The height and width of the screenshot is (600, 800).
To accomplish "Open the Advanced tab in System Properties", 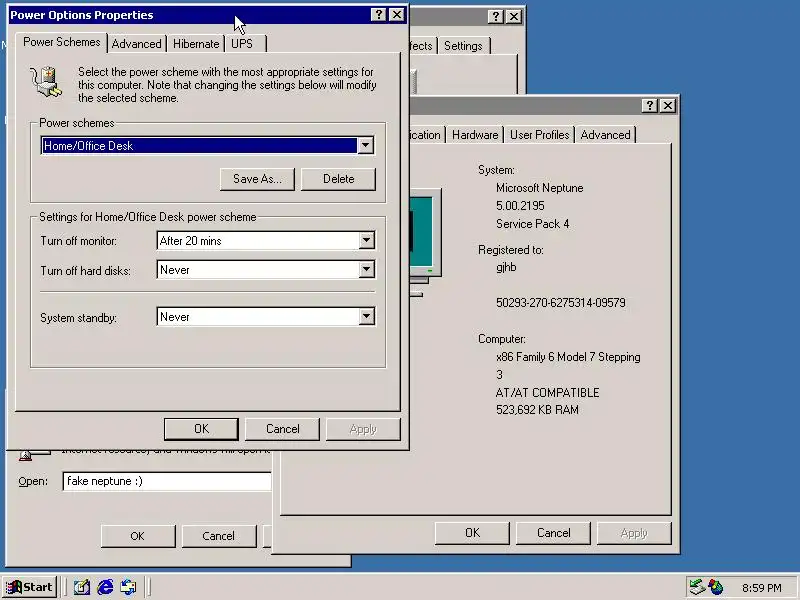I will click(x=605, y=135).
